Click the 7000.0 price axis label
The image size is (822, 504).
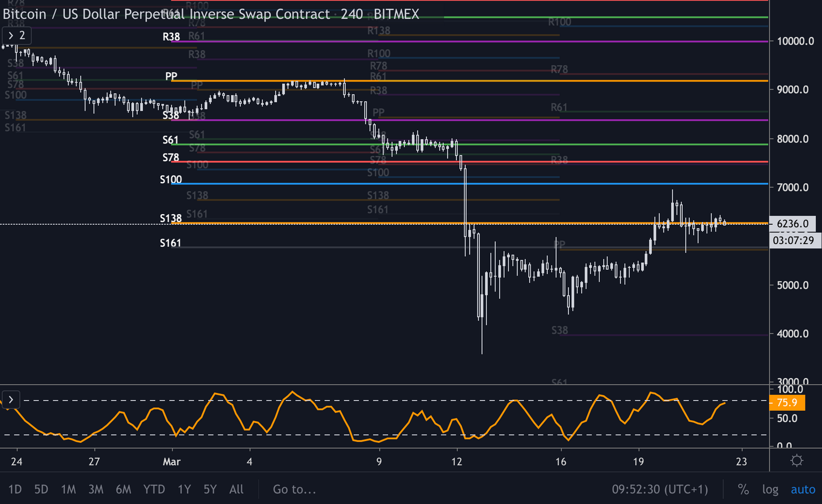[x=793, y=188]
